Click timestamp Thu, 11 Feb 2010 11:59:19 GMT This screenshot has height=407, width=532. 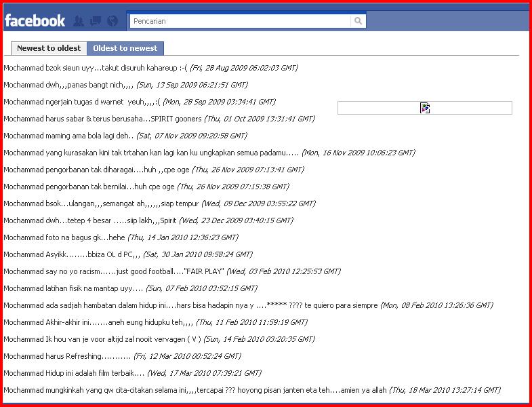pos(251,322)
